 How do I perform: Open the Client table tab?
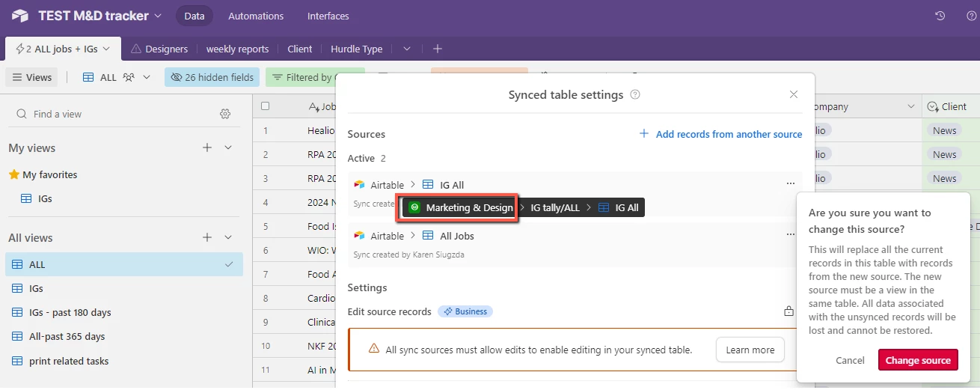pyautogui.click(x=300, y=49)
